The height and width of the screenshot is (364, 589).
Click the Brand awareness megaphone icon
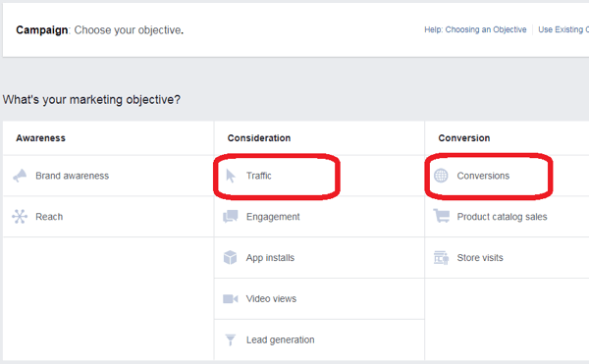[20, 176]
